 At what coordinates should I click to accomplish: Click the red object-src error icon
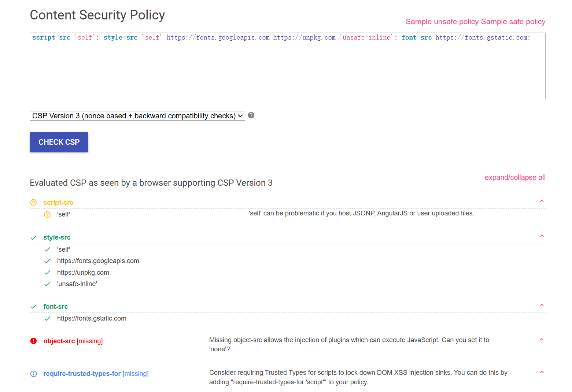pos(33,341)
